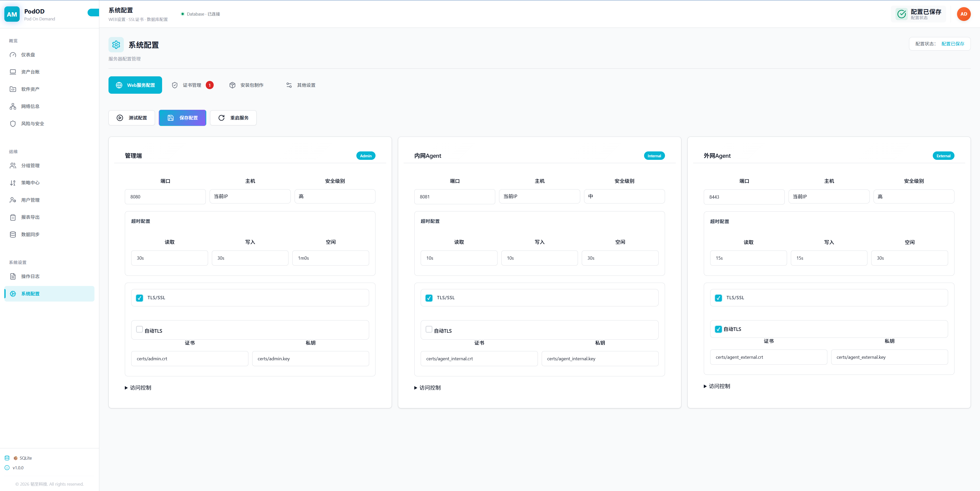The width and height of the screenshot is (980, 491).
Task: Open 数据同步 database icon
Action: click(x=13, y=234)
